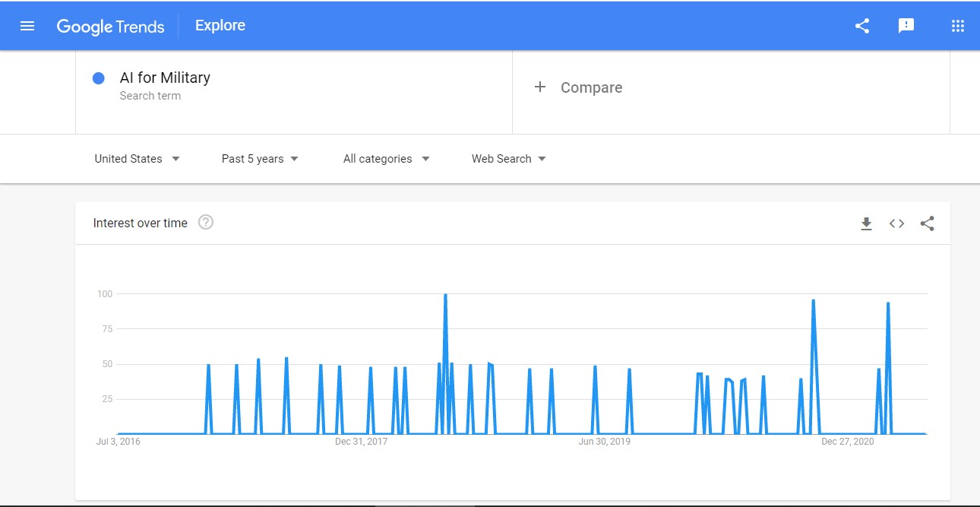The image size is (980, 507).
Task: Open the Web Search type dropdown
Action: [x=508, y=159]
